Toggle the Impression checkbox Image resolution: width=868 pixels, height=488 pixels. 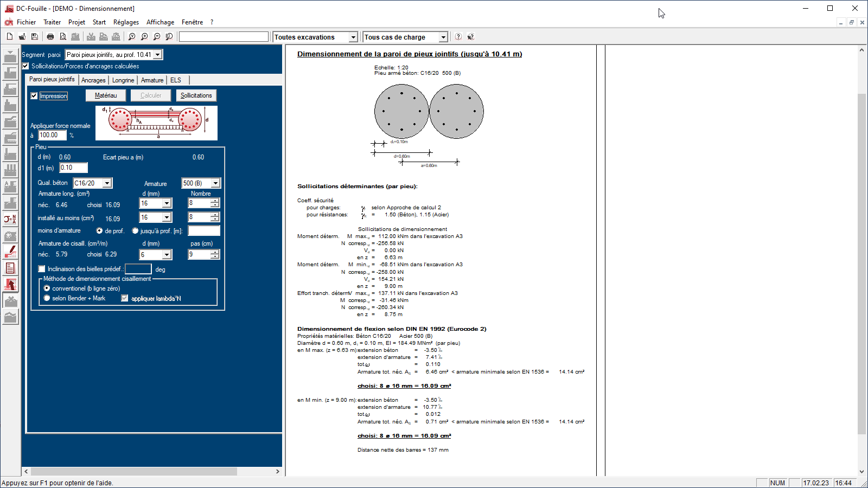coord(34,96)
